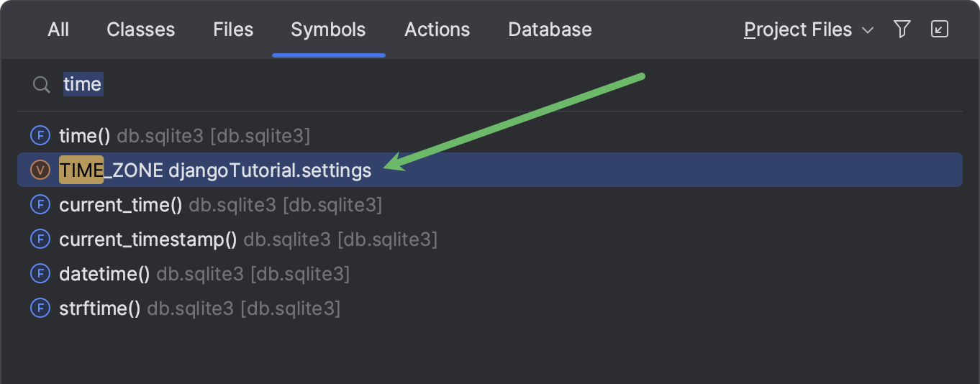Click the variable icon beside TIME_ZONE
The height and width of the screenshot is (384, 980).
(40, 170)
